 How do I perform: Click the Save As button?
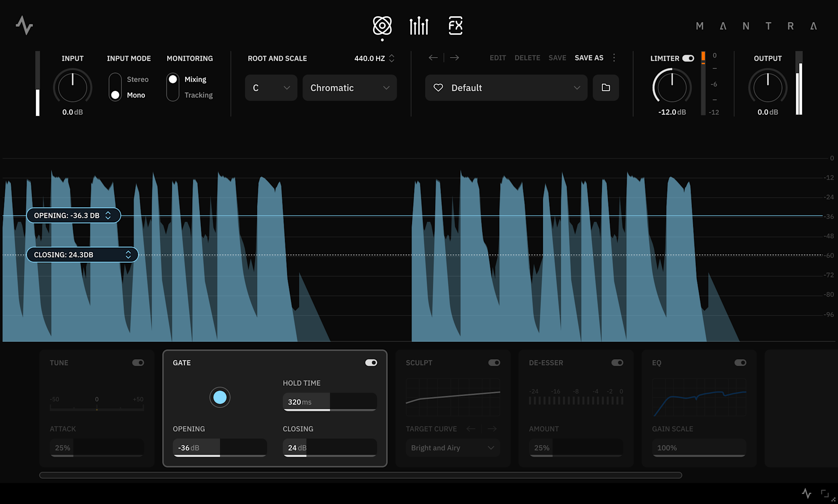pyautogui.click(x=589, y=58)
